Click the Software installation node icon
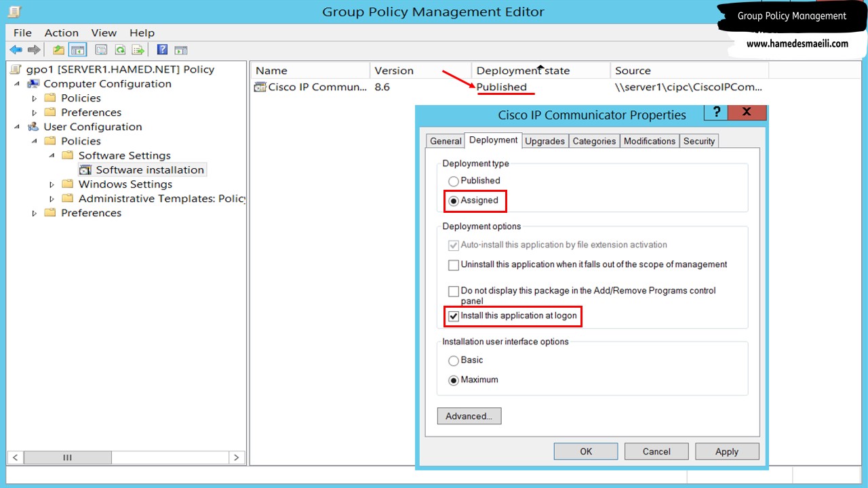Viewport: 868px width, 488px height. coord(85,170)
